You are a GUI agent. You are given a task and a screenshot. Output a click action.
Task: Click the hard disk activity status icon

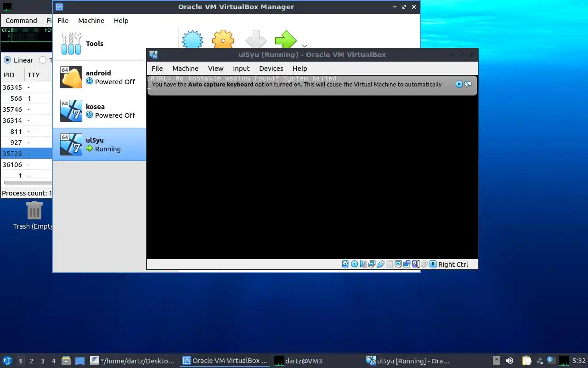click(345, 264)
